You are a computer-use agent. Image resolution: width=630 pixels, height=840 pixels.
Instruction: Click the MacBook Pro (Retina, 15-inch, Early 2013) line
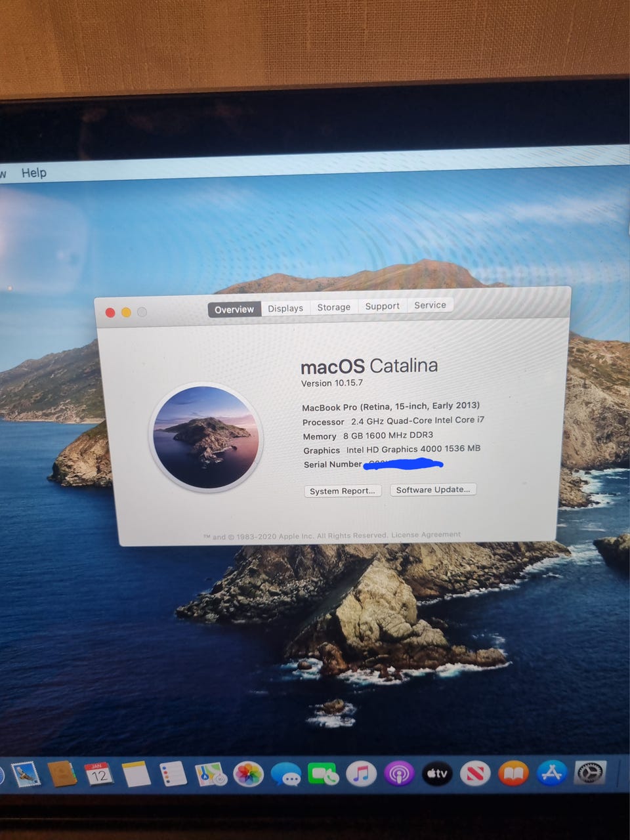(x=391, y=406)
